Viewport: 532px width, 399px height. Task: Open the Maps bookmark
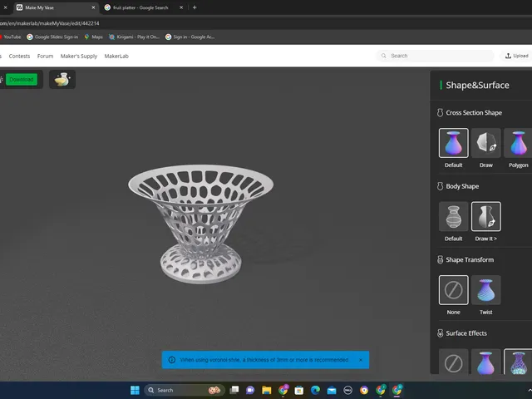93,37
